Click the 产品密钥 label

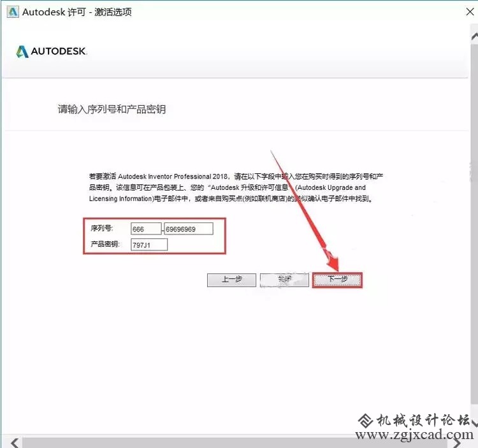[x=105, y=244]
